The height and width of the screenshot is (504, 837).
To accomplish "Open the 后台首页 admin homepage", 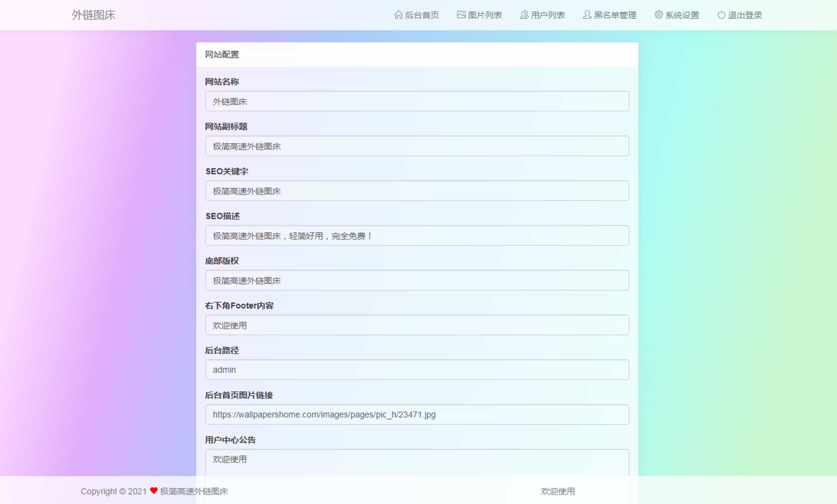I will pyautogui.click(x=421, y=15).
